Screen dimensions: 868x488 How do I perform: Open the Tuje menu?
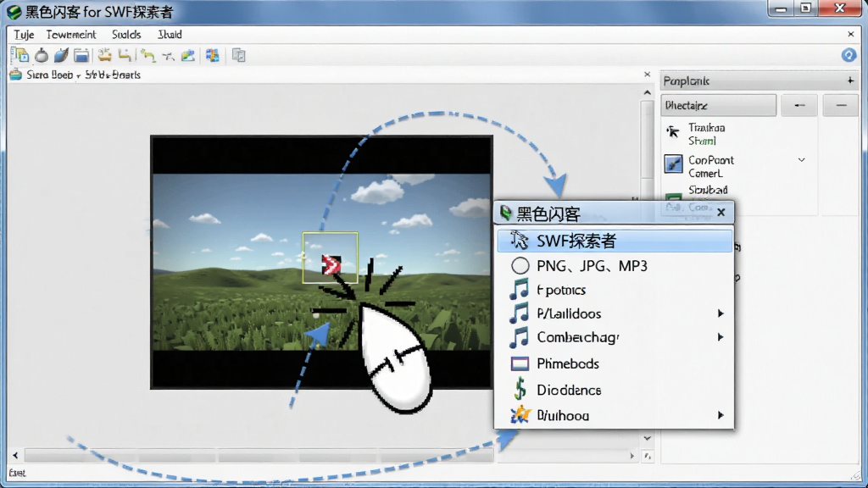24,34
